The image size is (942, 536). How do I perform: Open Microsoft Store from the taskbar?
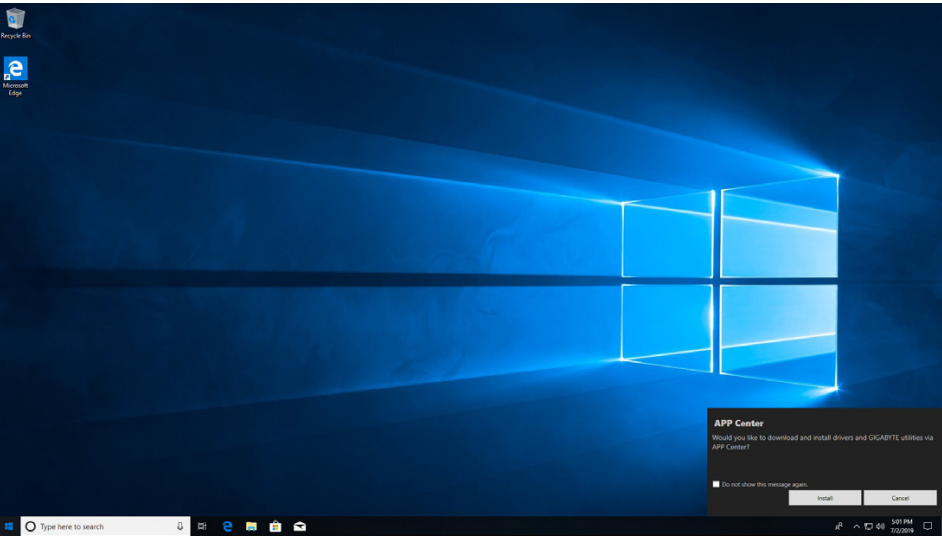(275, 526)
